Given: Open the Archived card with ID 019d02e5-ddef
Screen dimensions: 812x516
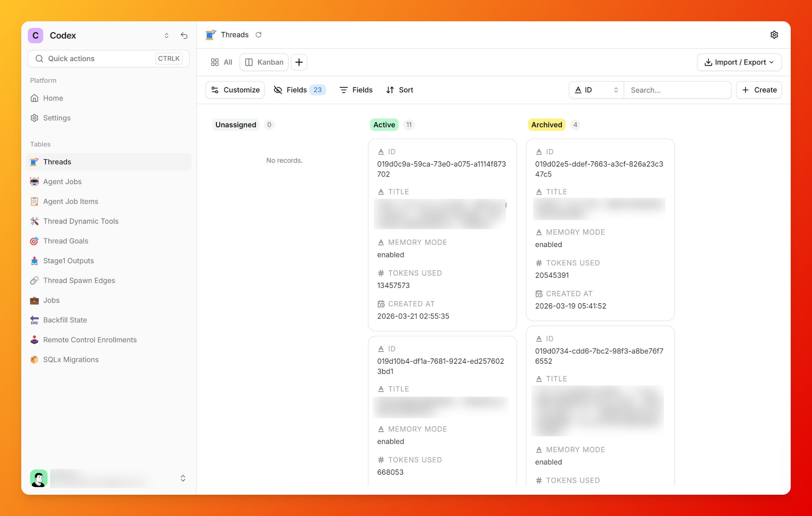Looking at the screenshot, I should pyautogui.click(x=600, y=230).
